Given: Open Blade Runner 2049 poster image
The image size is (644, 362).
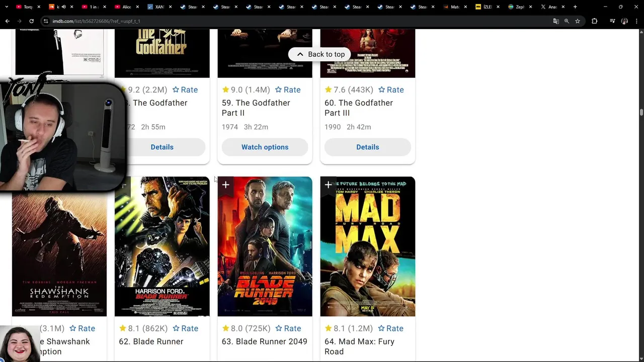Looking at the screenshot, I should (x=265, y=246).
